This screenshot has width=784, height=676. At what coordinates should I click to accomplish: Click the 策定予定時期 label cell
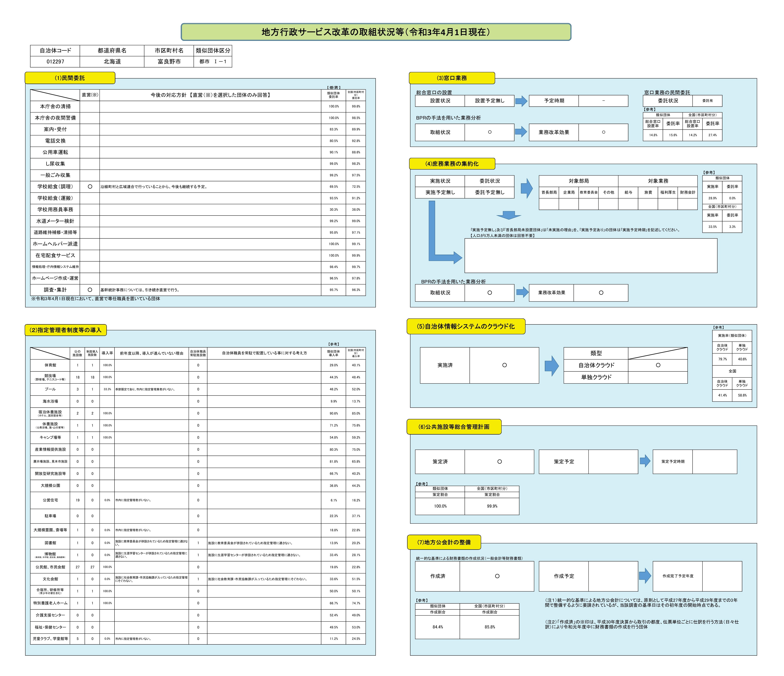(x=673, y=461)
